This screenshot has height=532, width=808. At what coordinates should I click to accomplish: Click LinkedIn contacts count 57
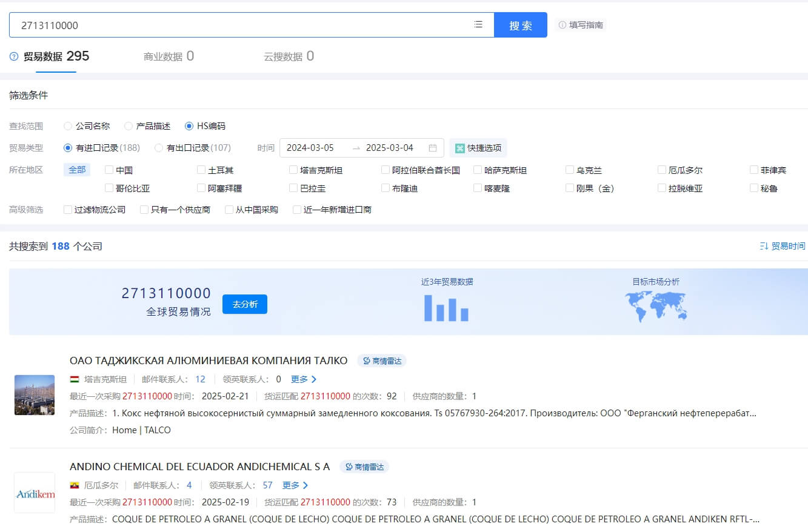267,485
